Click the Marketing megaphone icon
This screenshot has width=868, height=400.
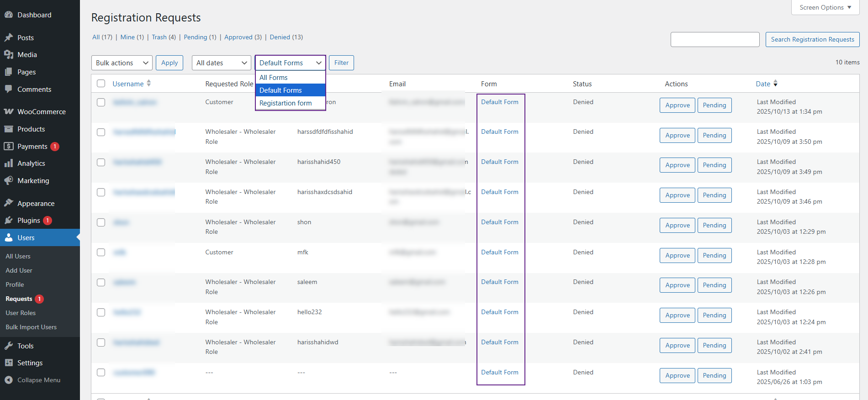coord(8,181)
